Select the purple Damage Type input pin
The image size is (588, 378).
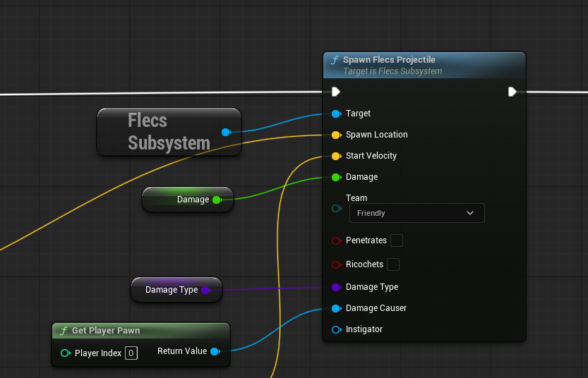pyautogui.click(x=337, y=287)
